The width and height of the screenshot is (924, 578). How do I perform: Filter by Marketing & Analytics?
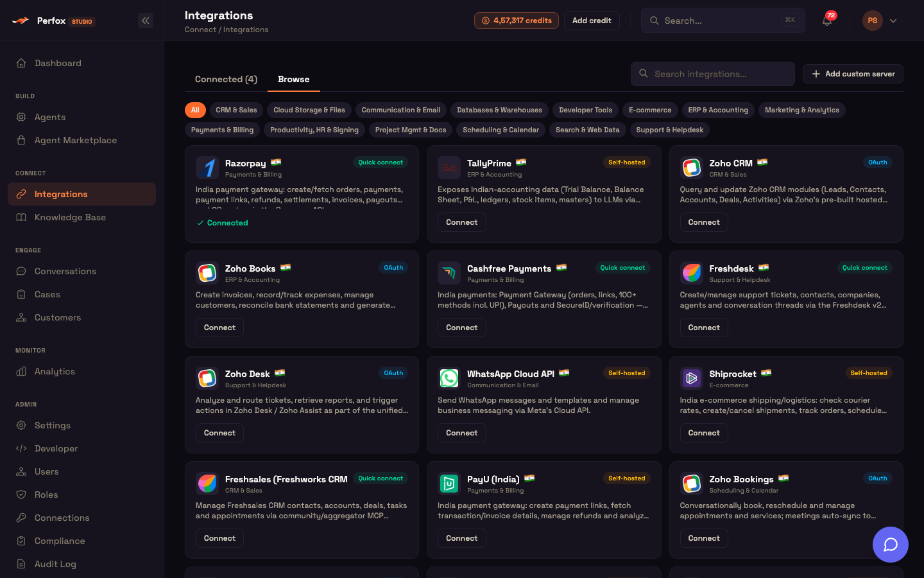coord(802,110)
